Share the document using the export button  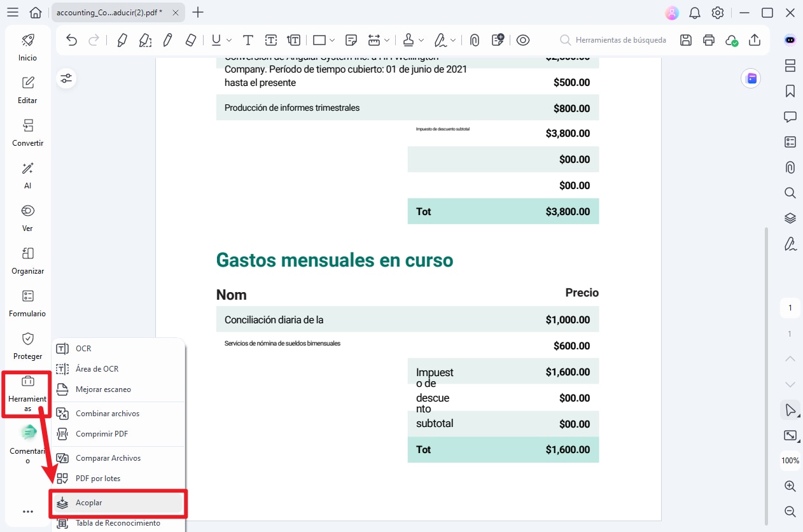point(755,39)
